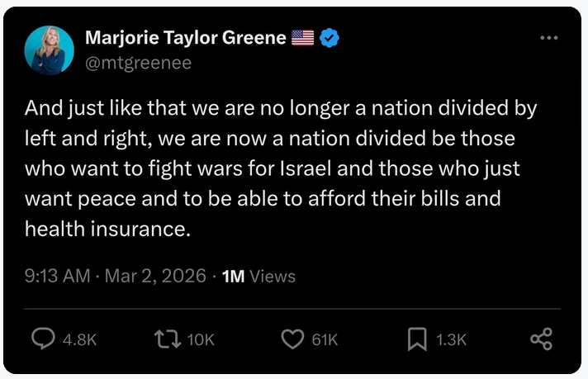Image resolution: width=588 pixels, height=379 pixels.
Task: Click the 61K likes count
Action: 325,340
